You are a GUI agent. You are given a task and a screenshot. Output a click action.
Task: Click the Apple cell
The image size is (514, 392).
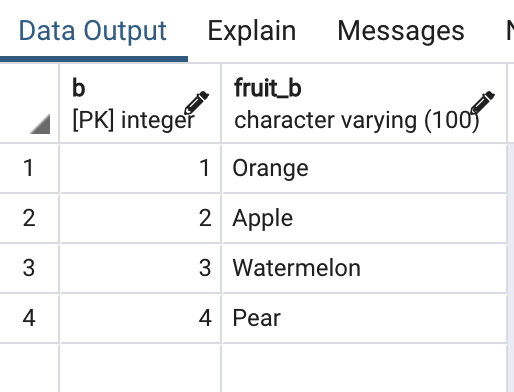point(364,218)
